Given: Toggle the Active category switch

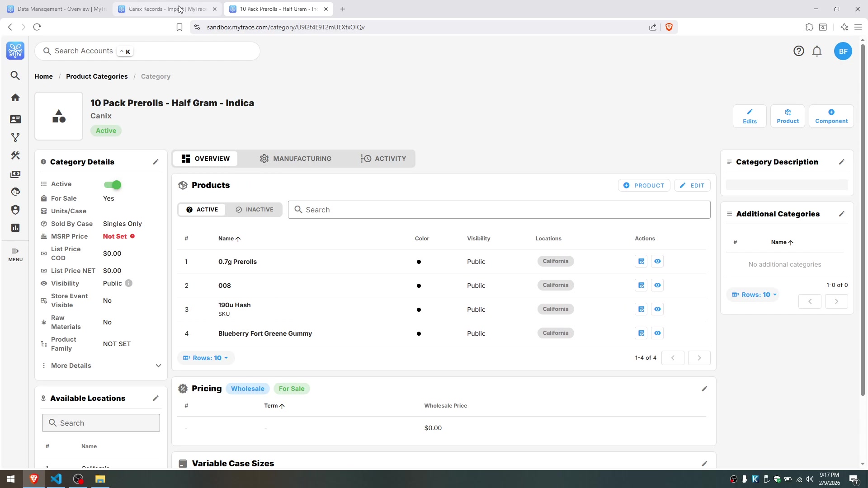Looking at the screenshot, I should click(113, 185).
